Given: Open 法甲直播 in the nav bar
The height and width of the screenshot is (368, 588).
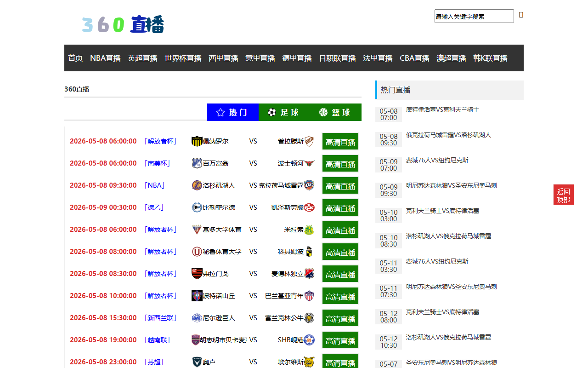Looking at the screenshot, I should point(378,58).
